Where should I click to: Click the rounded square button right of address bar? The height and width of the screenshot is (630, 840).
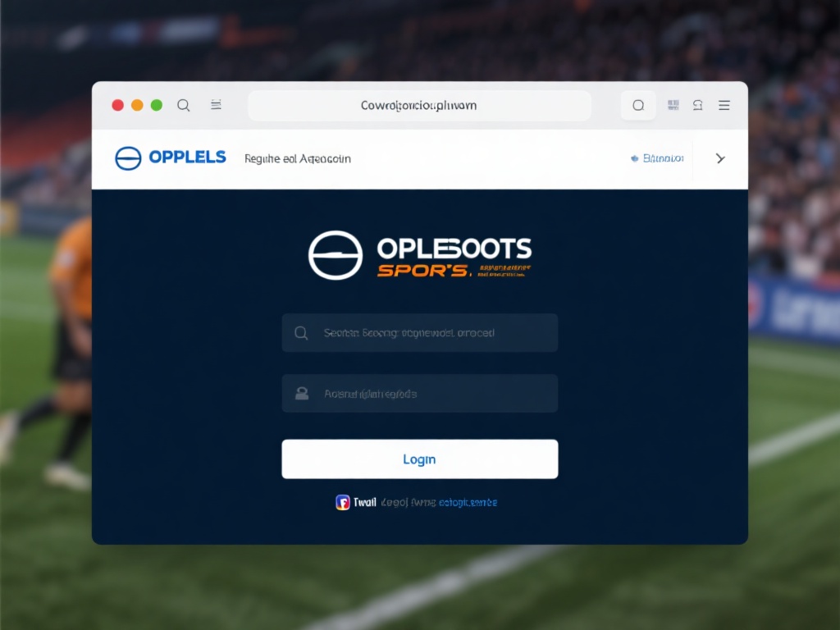(638, 106)
